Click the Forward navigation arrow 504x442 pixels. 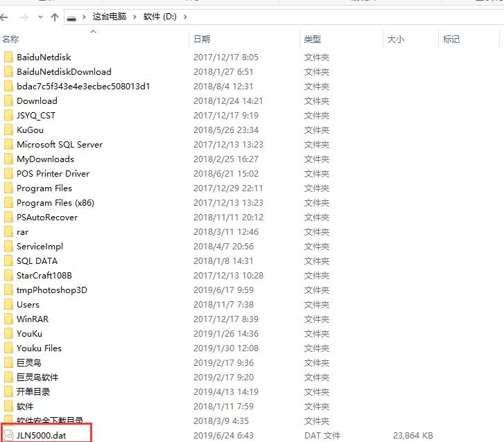(x=24, y=17)
